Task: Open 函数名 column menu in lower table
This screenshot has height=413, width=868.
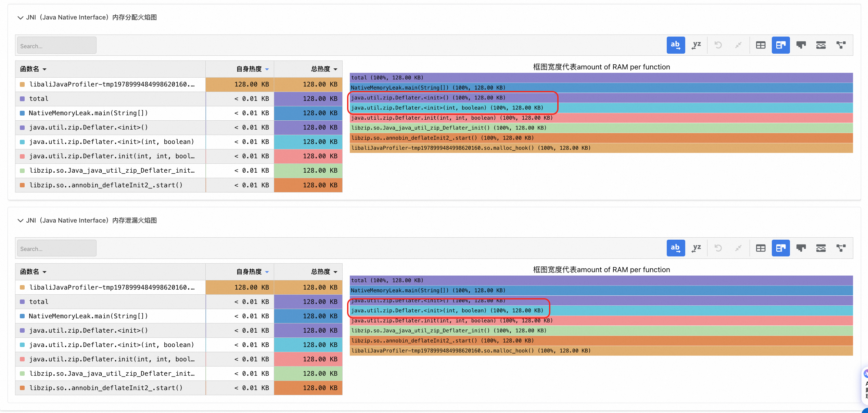Action: coord(33,272)
